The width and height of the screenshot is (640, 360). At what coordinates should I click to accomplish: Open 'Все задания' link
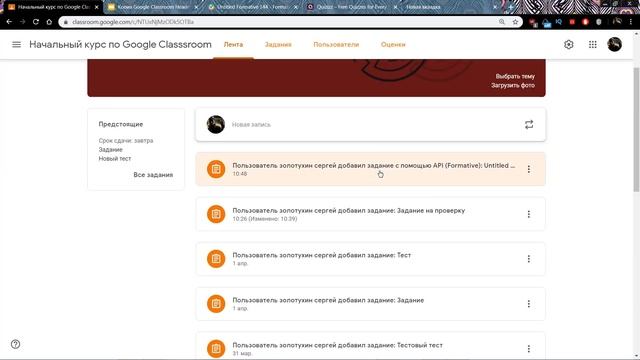pyautogui.click(x=153, y=175)
